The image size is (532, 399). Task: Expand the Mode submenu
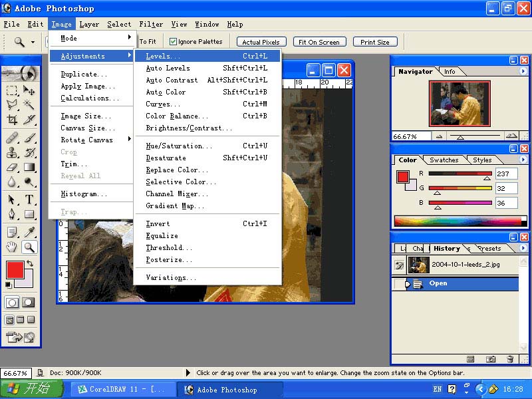[93, 38]
